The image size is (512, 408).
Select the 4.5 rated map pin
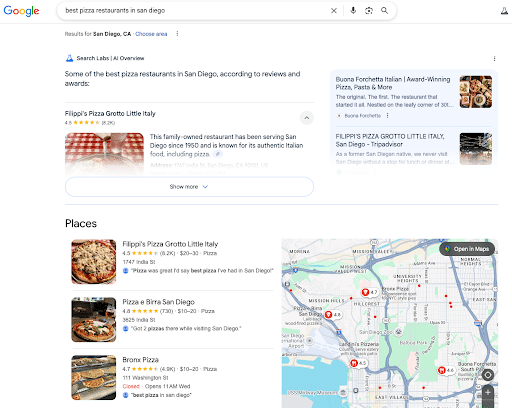point(358,363)
